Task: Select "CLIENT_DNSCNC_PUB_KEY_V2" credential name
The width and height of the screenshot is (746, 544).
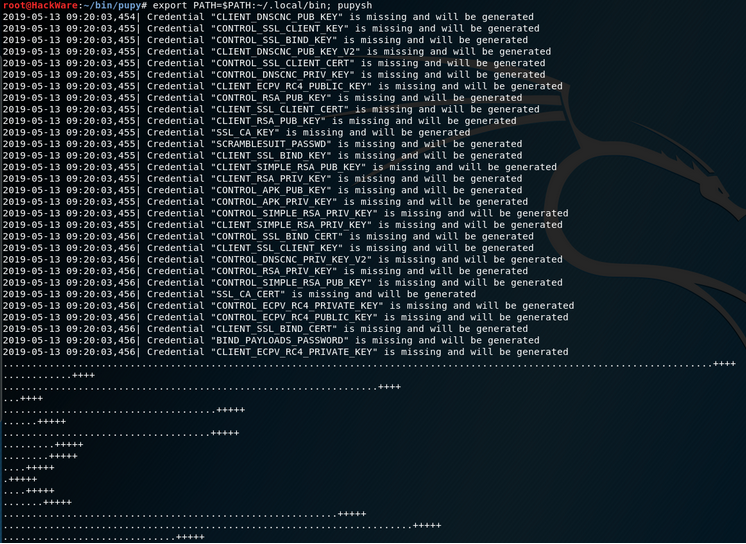Action: coord(285,51)
